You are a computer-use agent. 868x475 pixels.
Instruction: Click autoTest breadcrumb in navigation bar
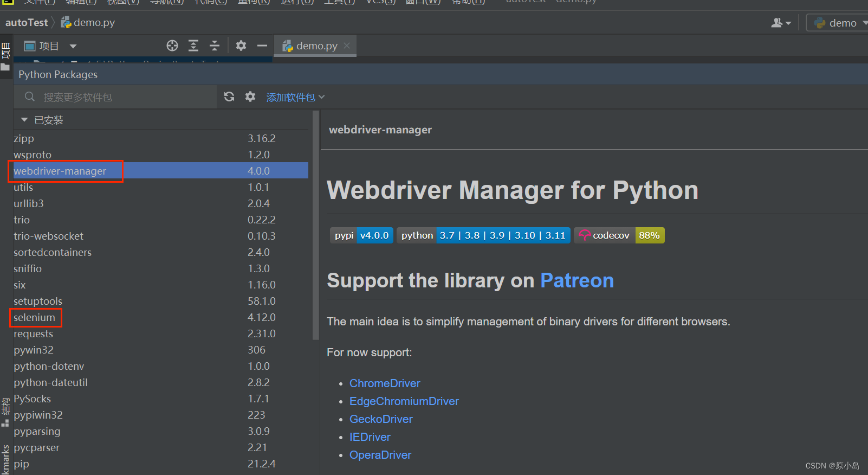pos(27,22)
